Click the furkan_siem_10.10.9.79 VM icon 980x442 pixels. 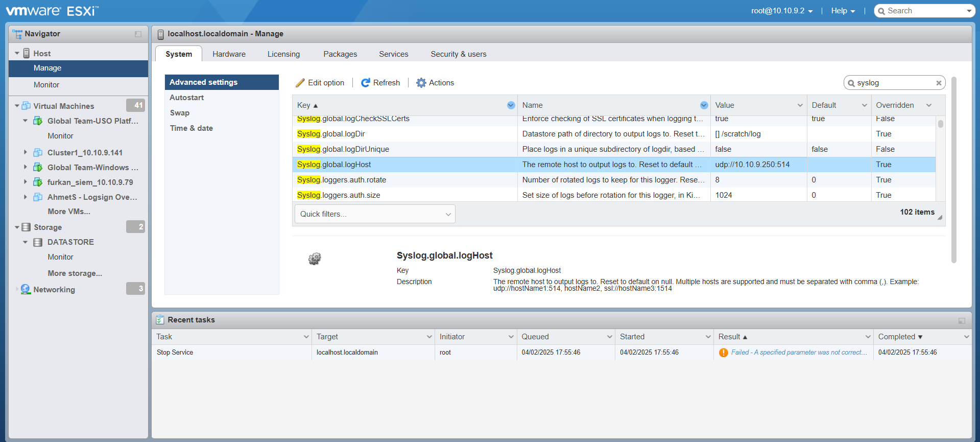pos(38,182)
